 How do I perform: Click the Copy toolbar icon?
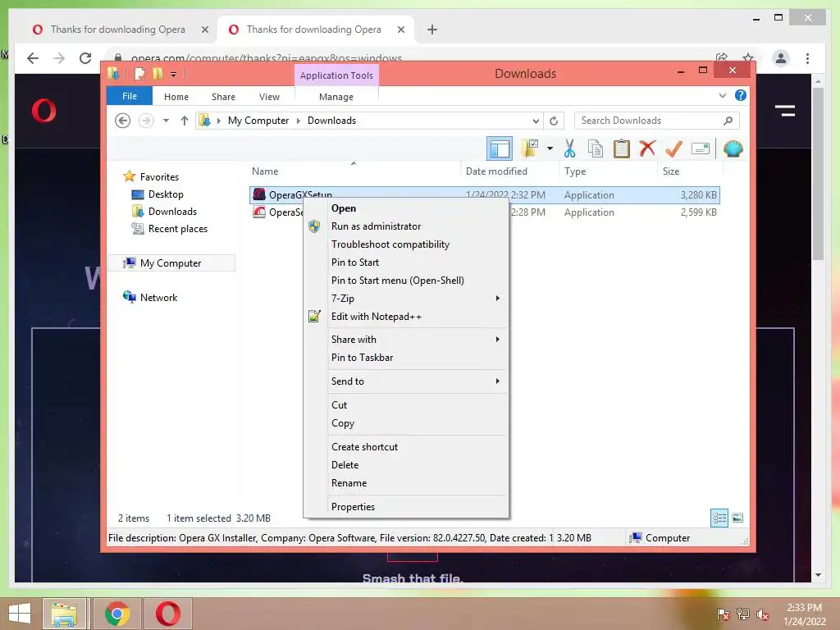[596, 148]
